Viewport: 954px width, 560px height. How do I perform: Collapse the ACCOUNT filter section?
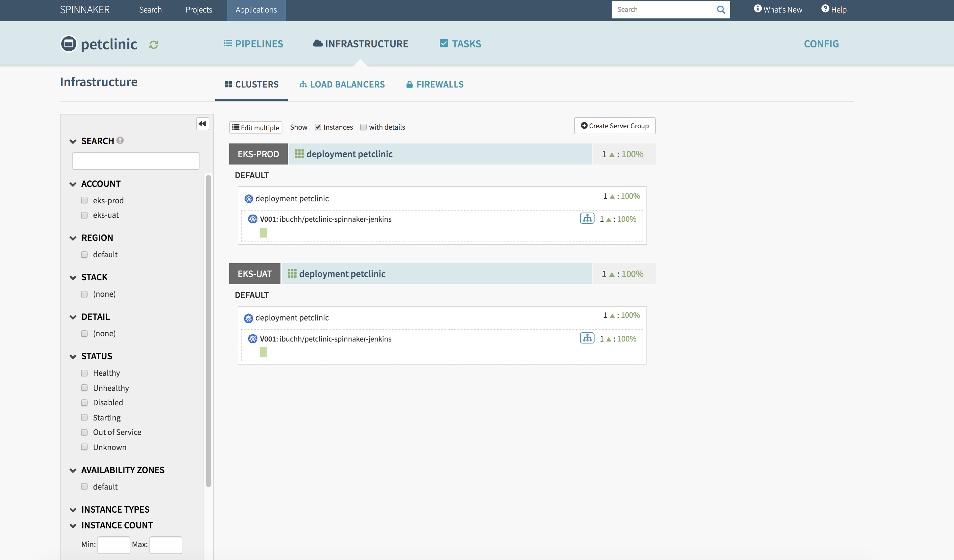coord(73,184)
